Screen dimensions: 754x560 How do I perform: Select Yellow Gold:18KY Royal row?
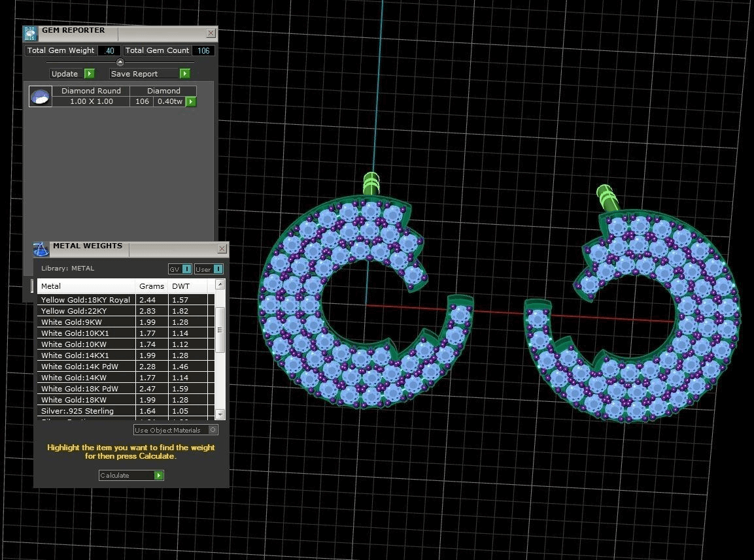[126, 299]
